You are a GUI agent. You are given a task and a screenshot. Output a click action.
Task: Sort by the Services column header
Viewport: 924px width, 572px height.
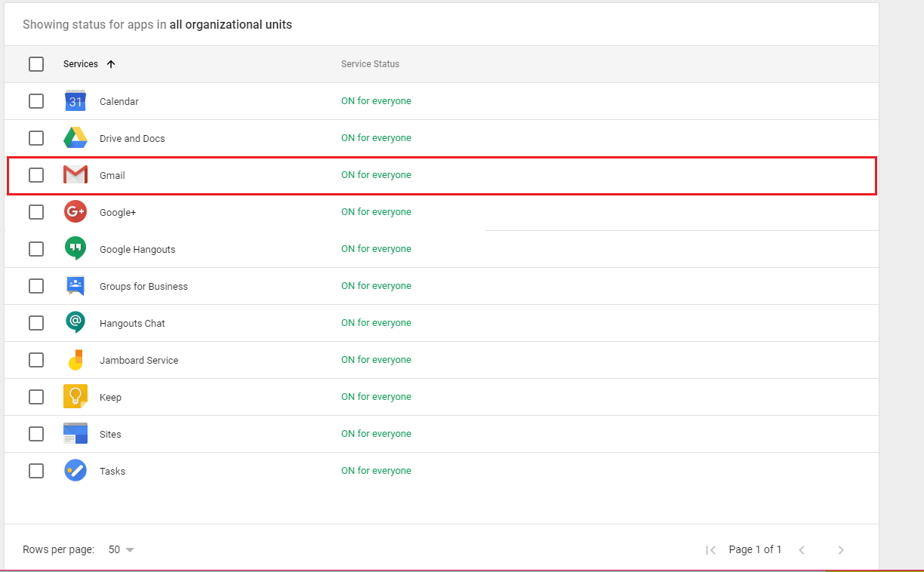[81, 64]
